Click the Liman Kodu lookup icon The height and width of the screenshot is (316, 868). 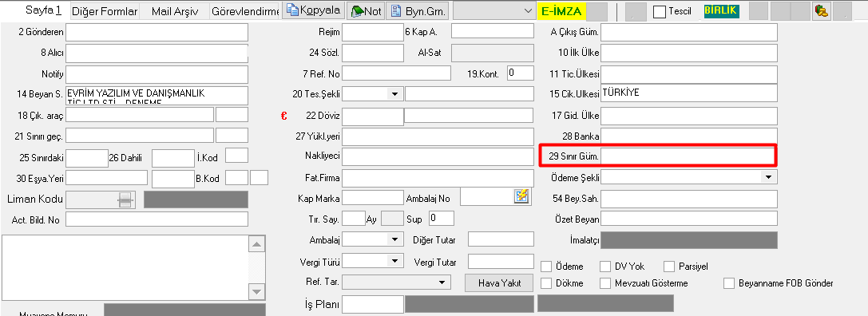coord(125,199)
